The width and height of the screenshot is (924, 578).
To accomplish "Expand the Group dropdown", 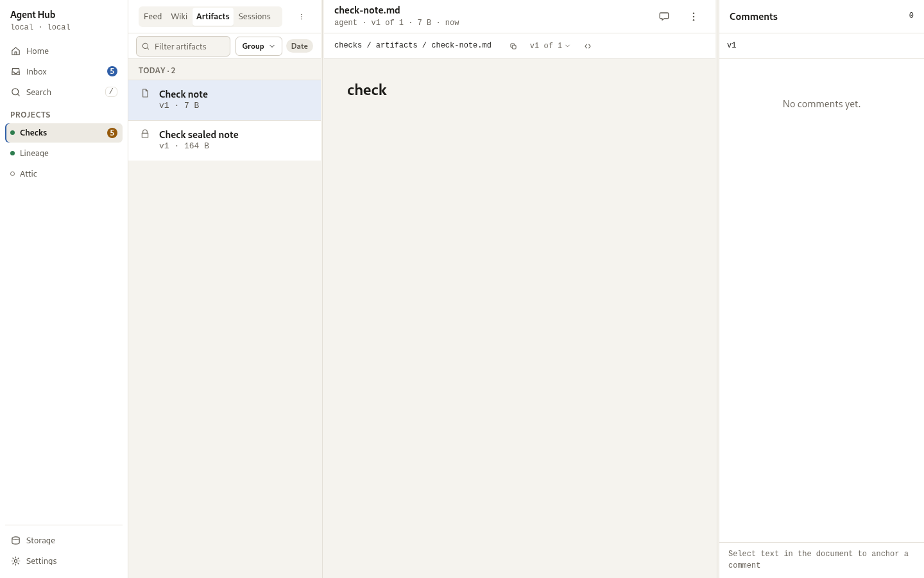I will [x=259, y=46].
